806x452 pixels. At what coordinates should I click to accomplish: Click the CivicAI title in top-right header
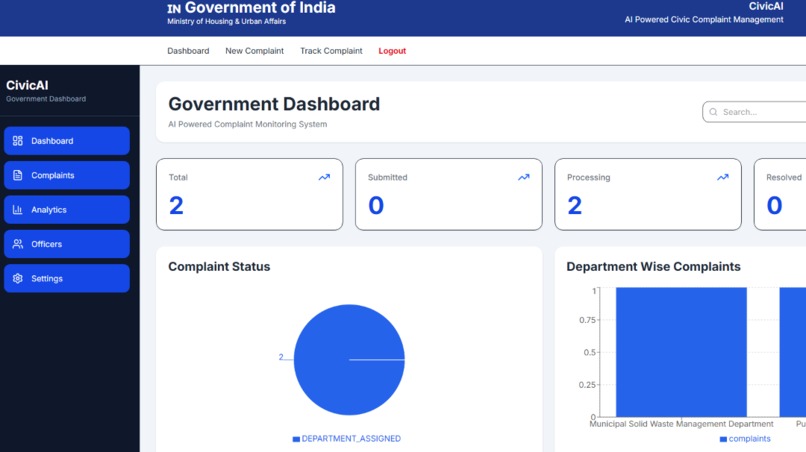[766, 6]
